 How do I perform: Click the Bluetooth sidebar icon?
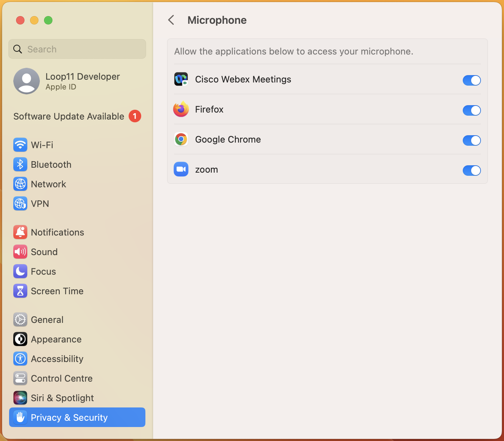(20, 164)
